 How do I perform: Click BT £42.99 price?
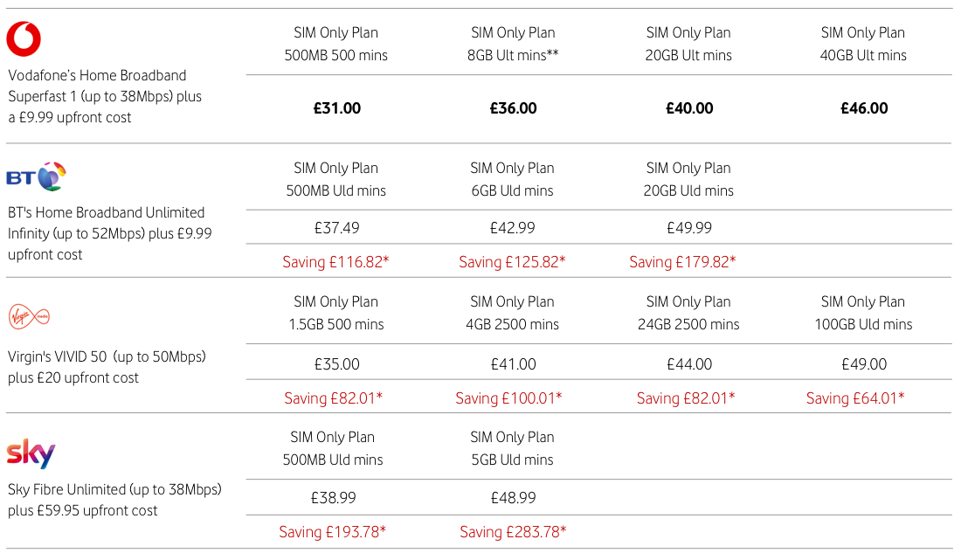coord(511,228)
